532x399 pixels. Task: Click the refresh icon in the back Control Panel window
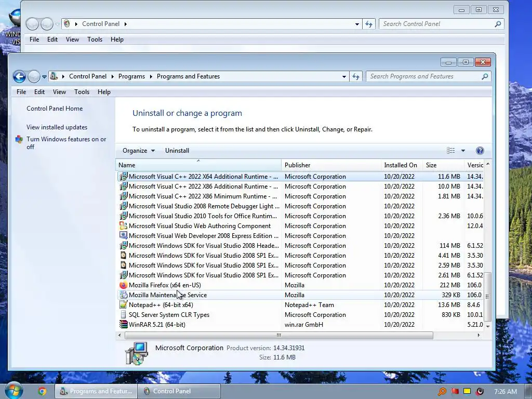tap(369, 24)
